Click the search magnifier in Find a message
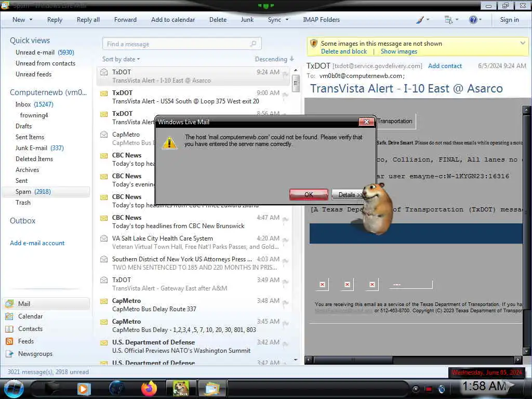The image size is (532, 399). point(253,44)
